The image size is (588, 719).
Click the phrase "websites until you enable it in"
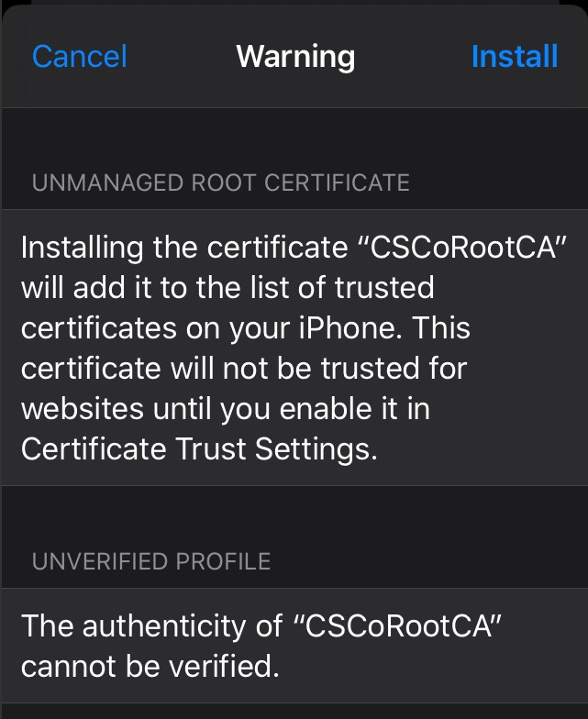[225, 409]
